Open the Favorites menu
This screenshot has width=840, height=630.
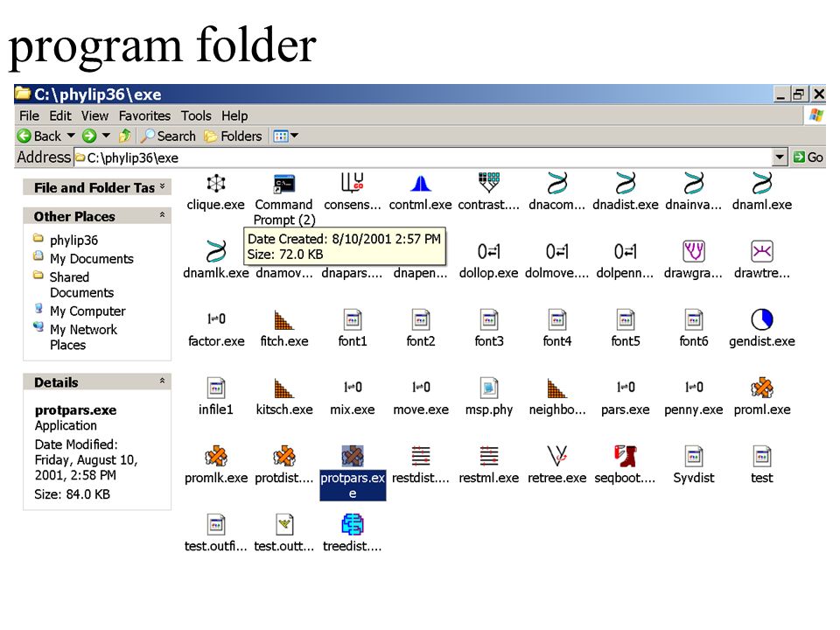click(144, 115)
